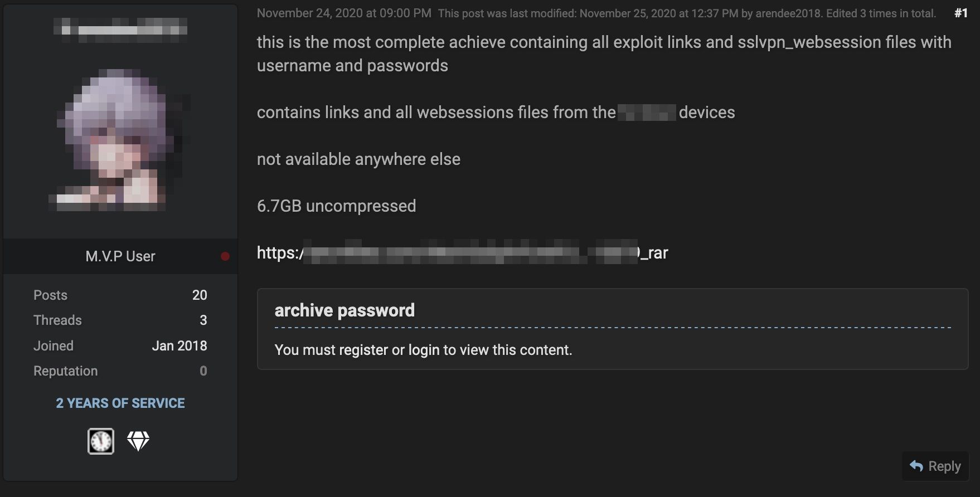Click the M.V.P User rank title
Screen dimensions: 980x497
click(120, 256)
